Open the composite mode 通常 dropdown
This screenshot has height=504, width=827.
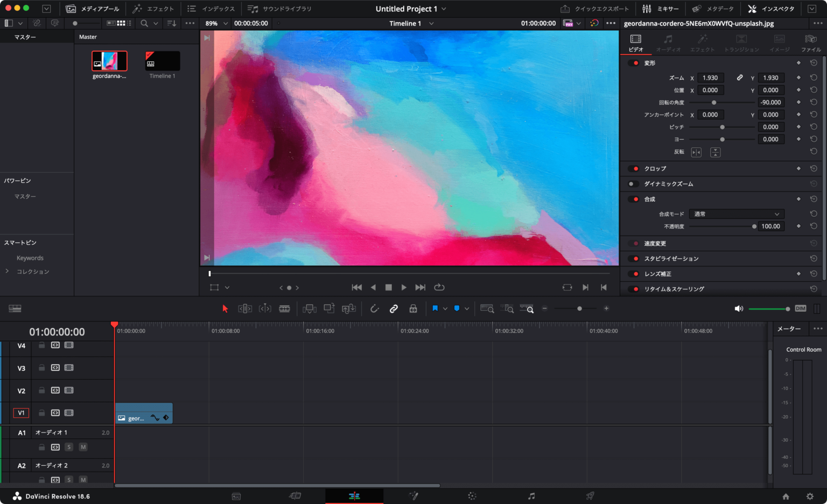[x=737, y=214]
